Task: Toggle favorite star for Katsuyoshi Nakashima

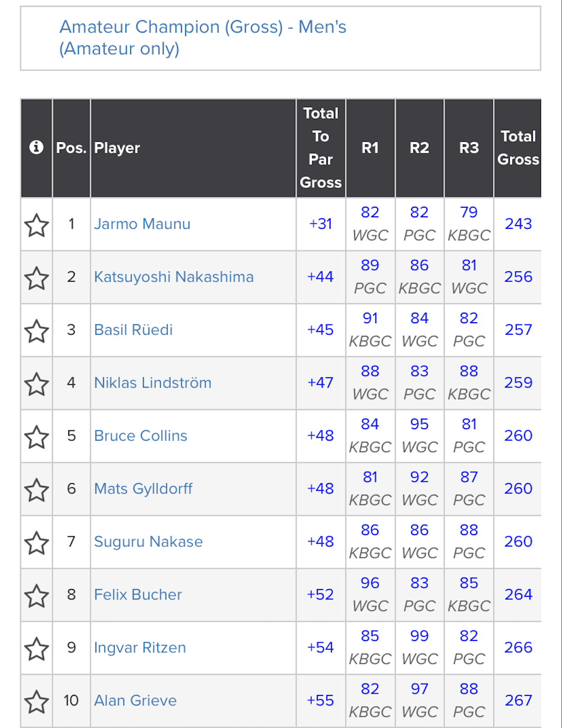Action: coord(36,278)
